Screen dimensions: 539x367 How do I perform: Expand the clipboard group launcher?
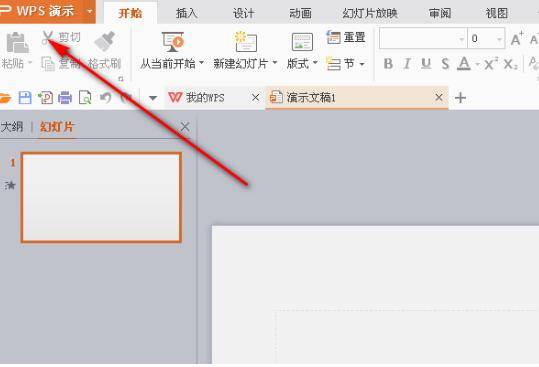click(121, 79)
